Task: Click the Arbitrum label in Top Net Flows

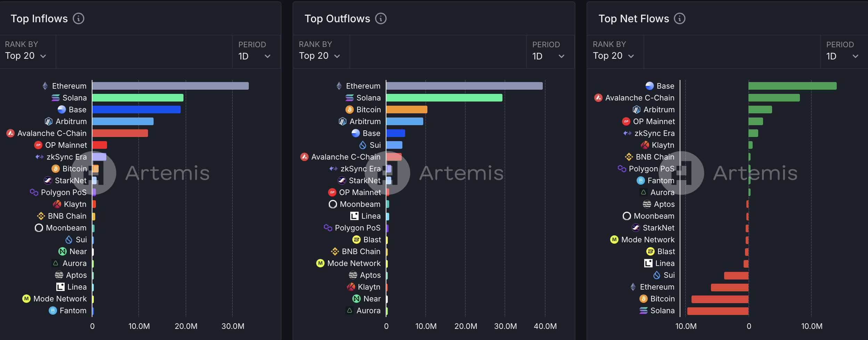Action: coord(659,110)
